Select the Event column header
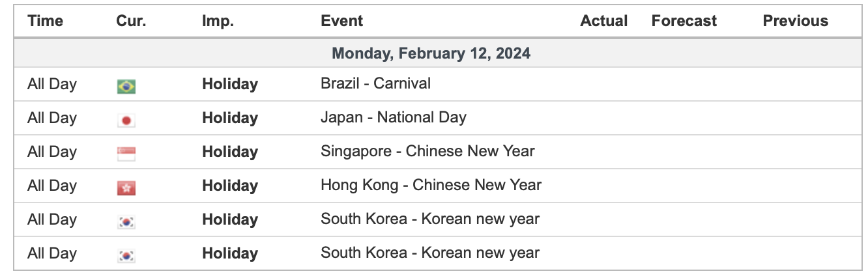The width and height of the screenshot is (868, 280). 343,21
